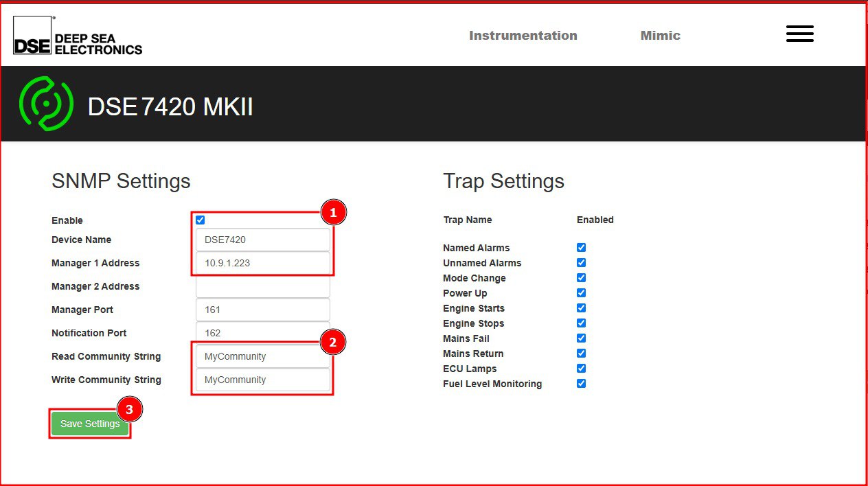Click the Enable label in SNMP Settings
Viewport: 868px width, 486px height.
(x=67, y=220)
